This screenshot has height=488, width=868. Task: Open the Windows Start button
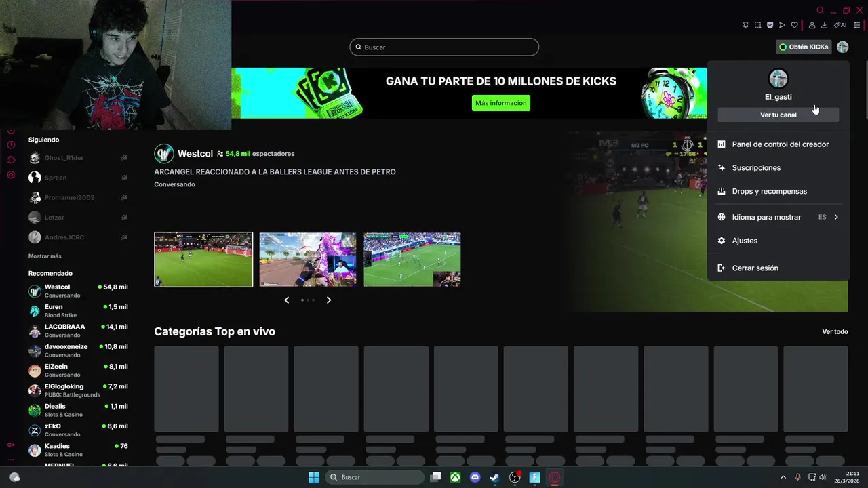[x=314, y=477]
